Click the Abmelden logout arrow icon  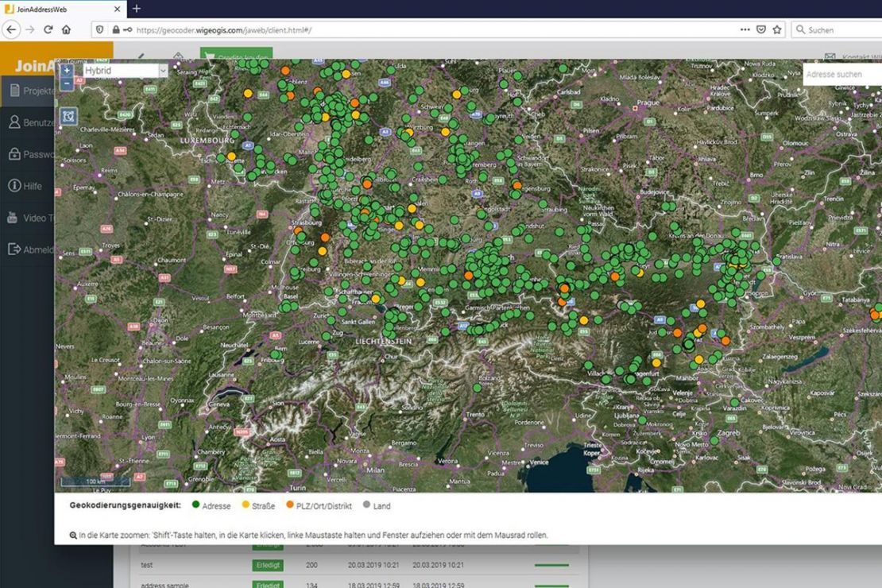pos(14,250)
